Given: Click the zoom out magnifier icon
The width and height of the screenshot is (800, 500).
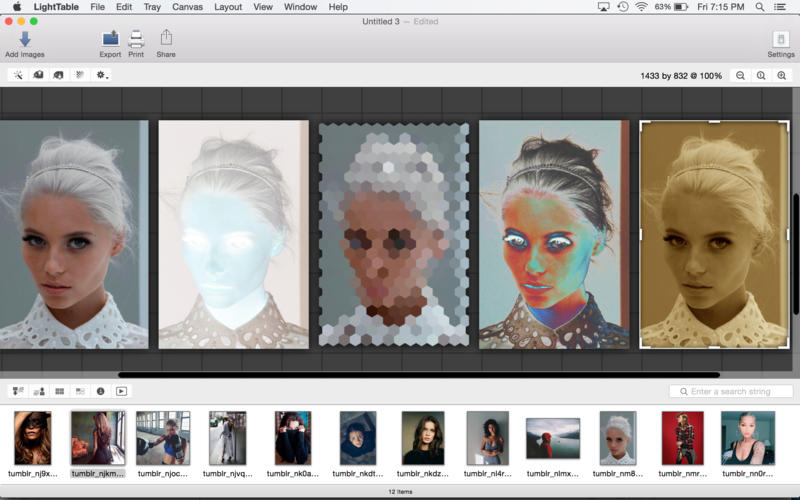Looking at the screenshot, I should coord(740,76).
